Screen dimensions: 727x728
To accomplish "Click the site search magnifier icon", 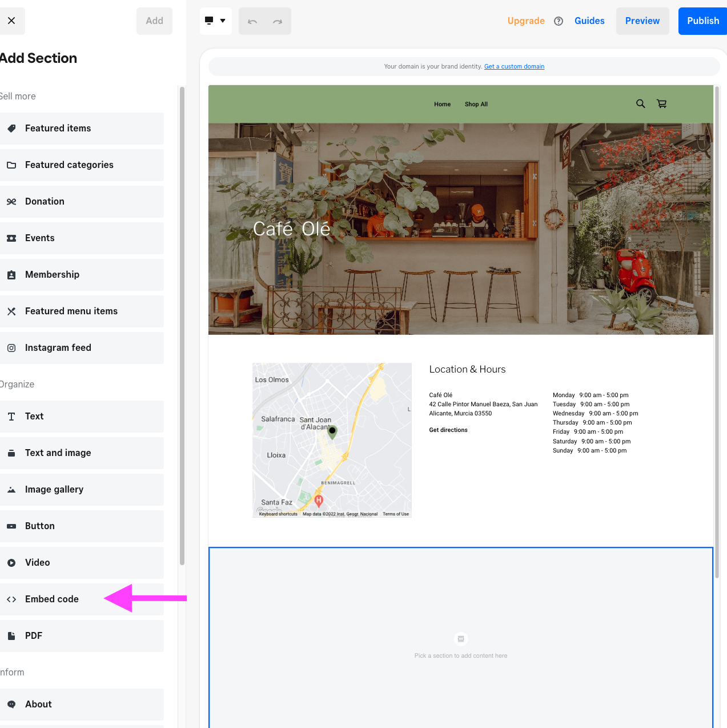I will click(641, 103).
